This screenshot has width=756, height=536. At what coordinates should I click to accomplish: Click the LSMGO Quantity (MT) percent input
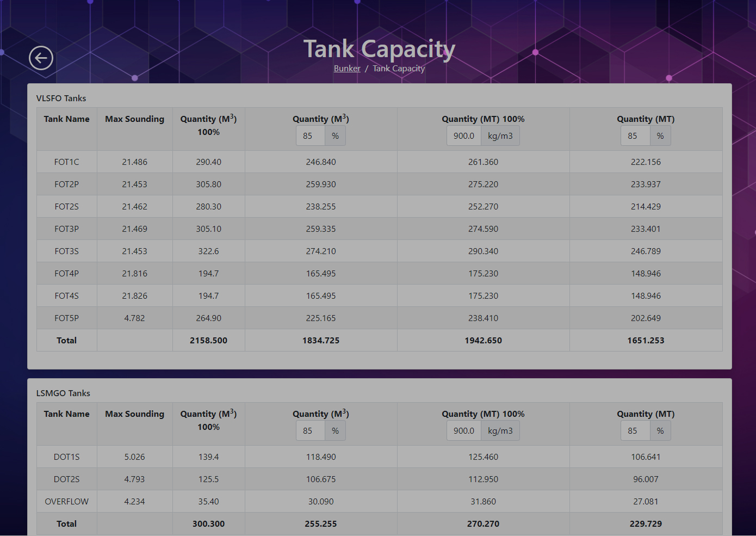(x=635, y=431)
